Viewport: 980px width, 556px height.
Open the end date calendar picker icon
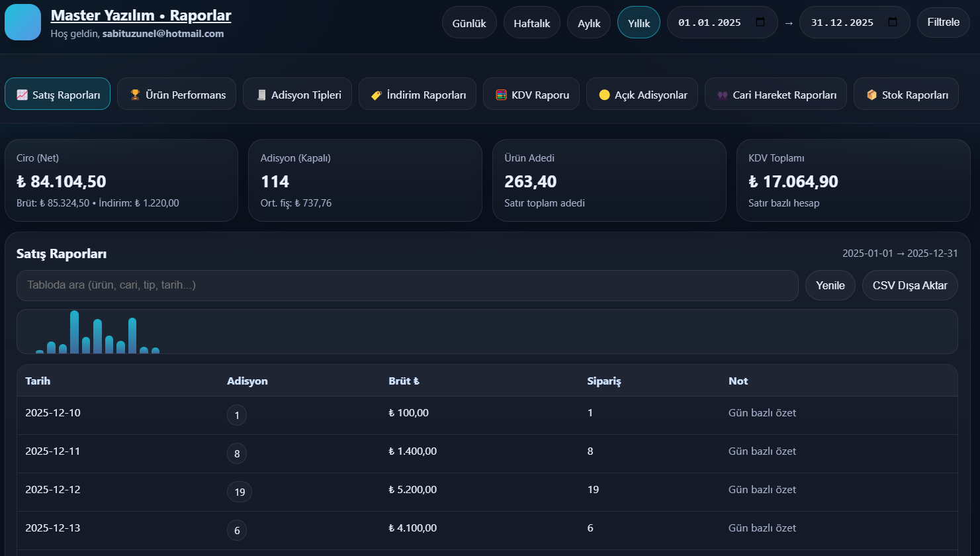[893, 23]
